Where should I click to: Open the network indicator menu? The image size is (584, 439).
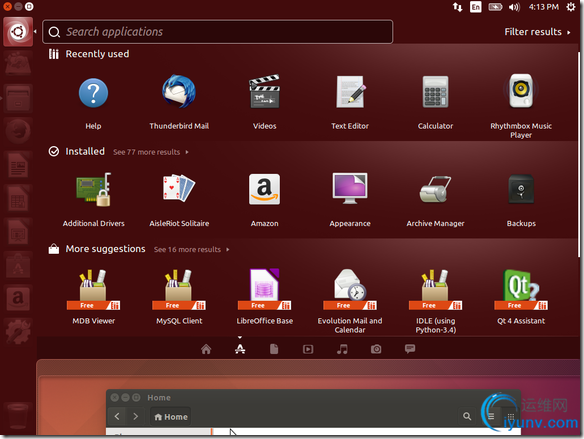pyautogui.click(x=457, y=7)
